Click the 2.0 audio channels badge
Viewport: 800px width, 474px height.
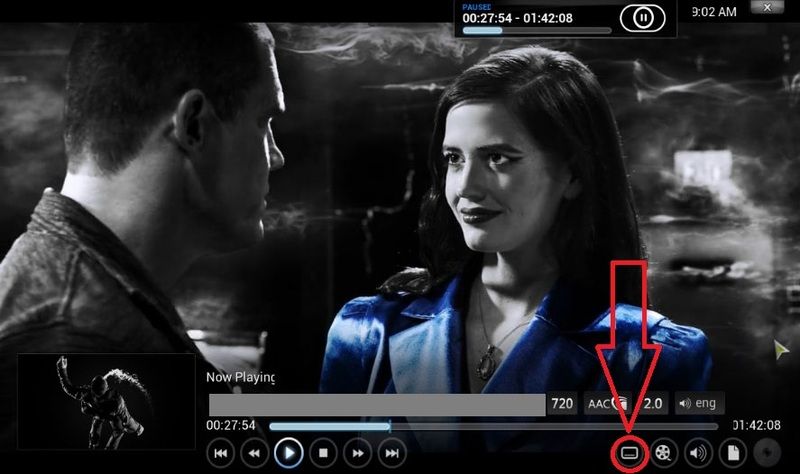click(653, 404)
